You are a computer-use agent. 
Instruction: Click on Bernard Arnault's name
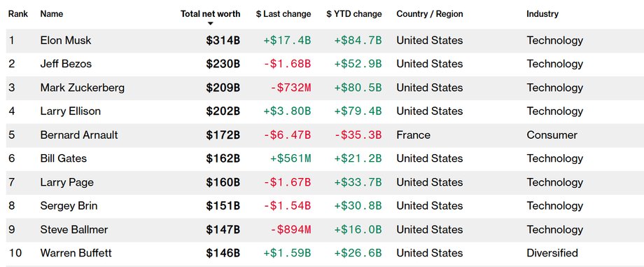79,135
